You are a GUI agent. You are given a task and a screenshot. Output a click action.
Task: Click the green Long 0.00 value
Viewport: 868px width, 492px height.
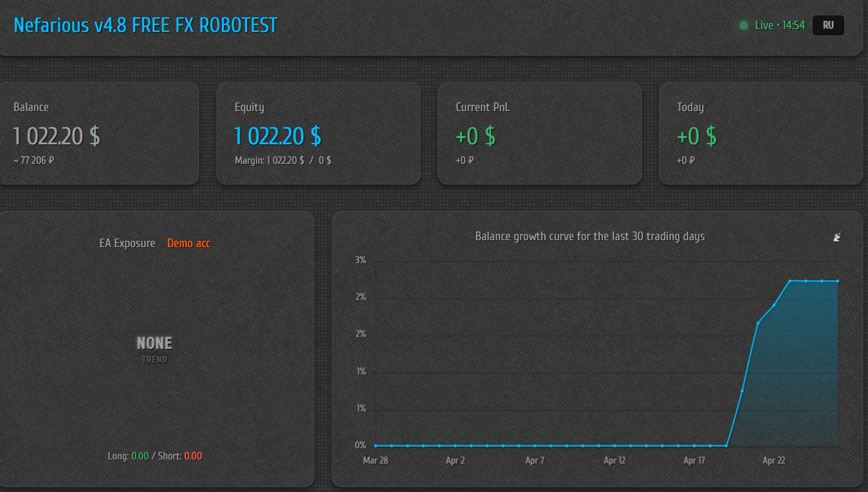(x=140, y=456)
